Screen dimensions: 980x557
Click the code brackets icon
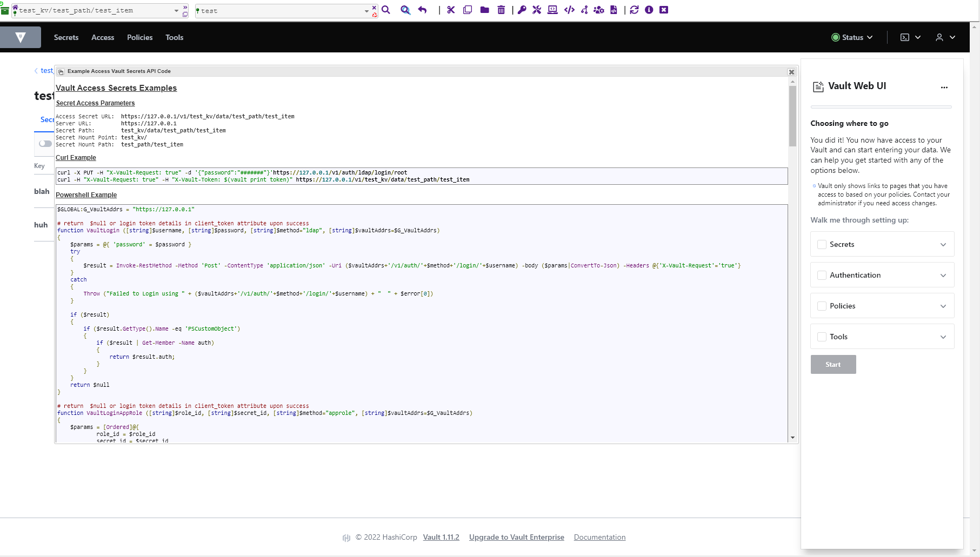[x=569, y=10]
